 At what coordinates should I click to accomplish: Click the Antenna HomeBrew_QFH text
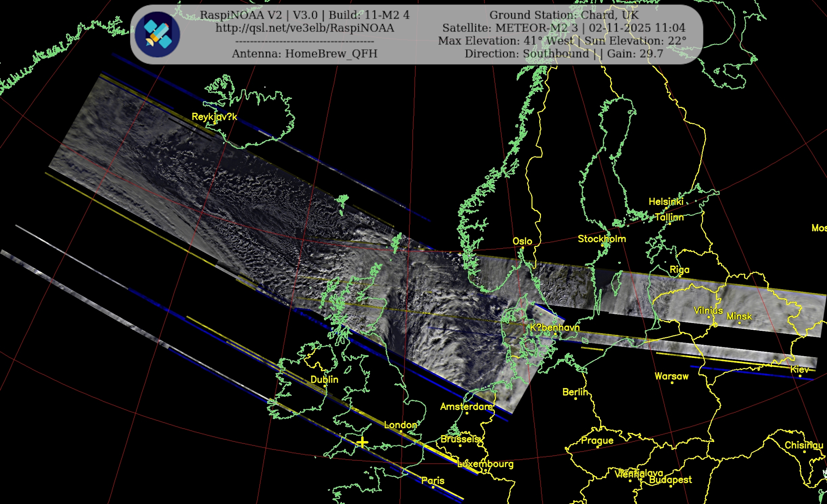click(x=304, y=53)
